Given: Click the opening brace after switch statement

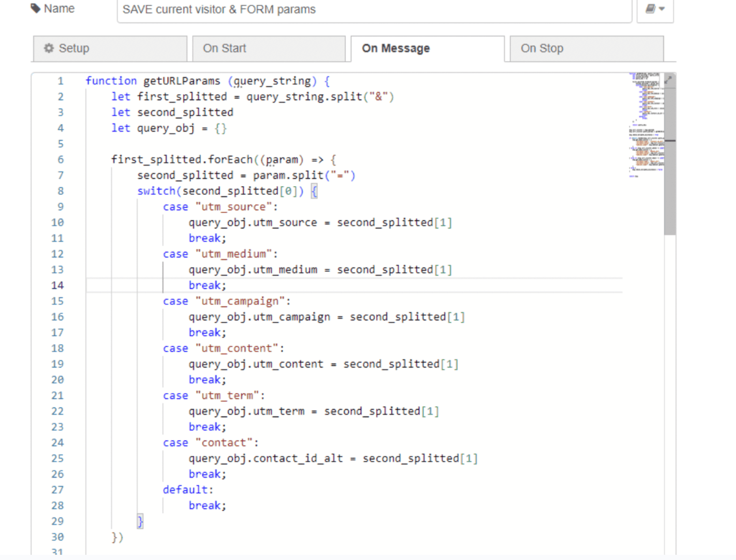Looking at the screenshot, I should [x=314, y=191].
